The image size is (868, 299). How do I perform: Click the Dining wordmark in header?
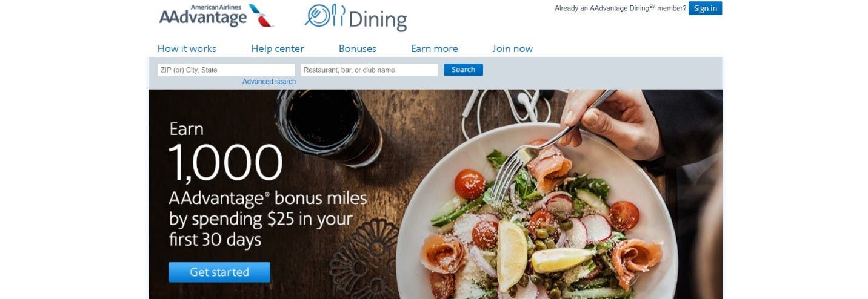pyautogui.click(x=377, y=20)
